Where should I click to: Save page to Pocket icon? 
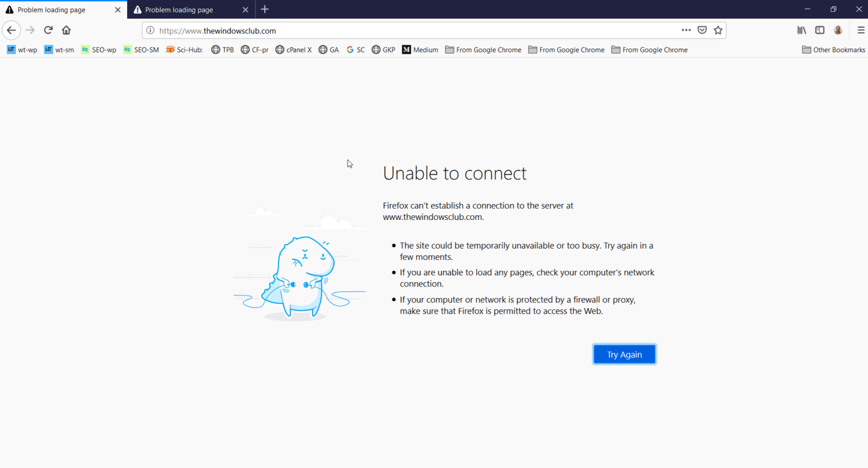(x=702, y=30)
